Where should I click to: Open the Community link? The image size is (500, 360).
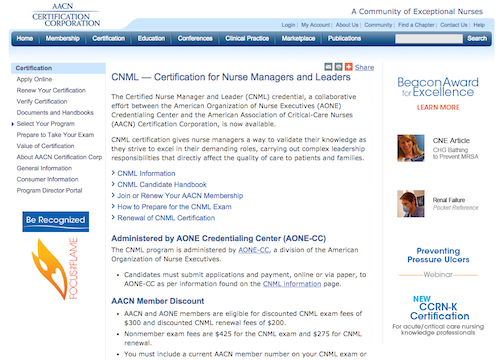(378, 25)
